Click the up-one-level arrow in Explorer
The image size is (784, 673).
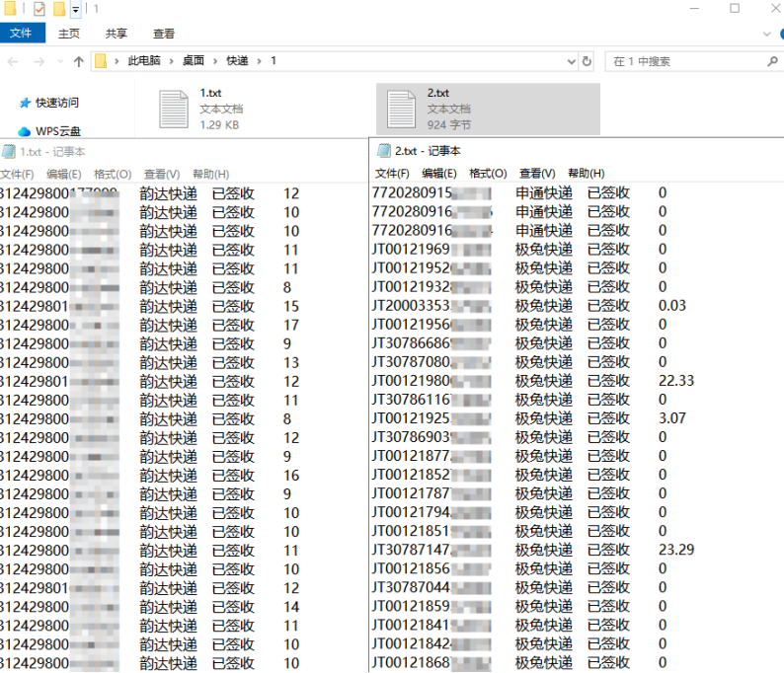pyautogui.click(x=79, y=61)
